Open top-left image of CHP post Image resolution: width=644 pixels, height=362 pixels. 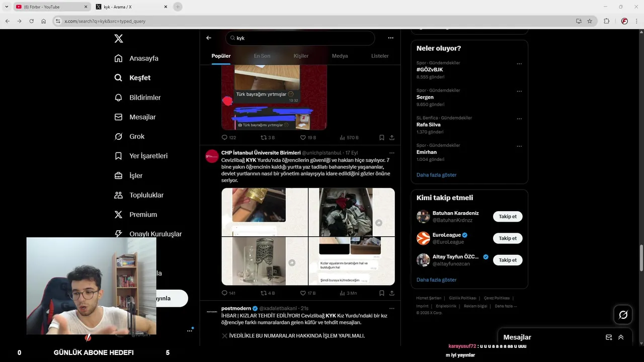tap(265, 212)
